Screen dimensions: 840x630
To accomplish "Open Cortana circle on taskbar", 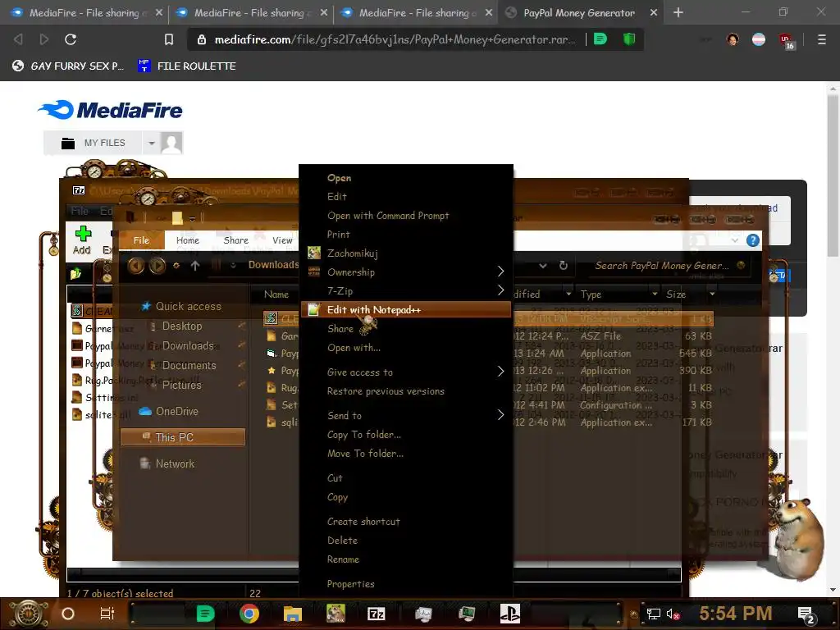I will click(x=68, y=614).
